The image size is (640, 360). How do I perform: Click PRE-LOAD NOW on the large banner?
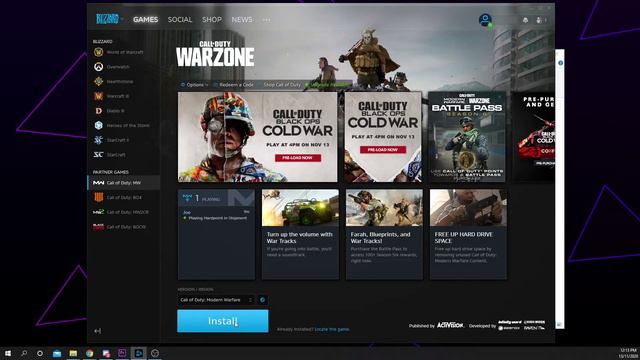(x=298, y=158)
